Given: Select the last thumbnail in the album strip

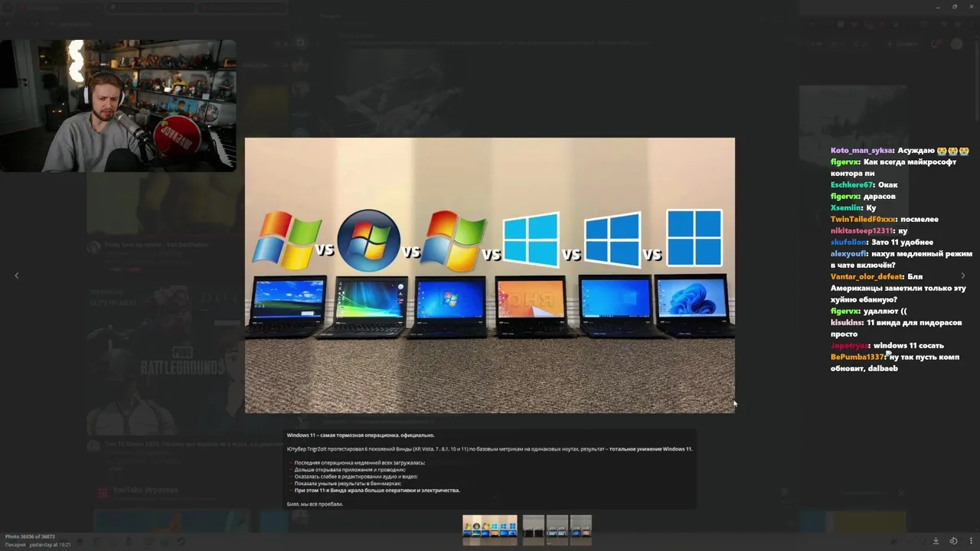Looking at the screenshot, I should [x=580, y=530].
